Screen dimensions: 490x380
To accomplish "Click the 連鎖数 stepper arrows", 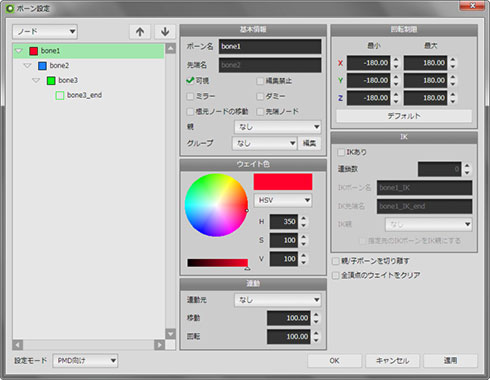I will coord(467,169).
